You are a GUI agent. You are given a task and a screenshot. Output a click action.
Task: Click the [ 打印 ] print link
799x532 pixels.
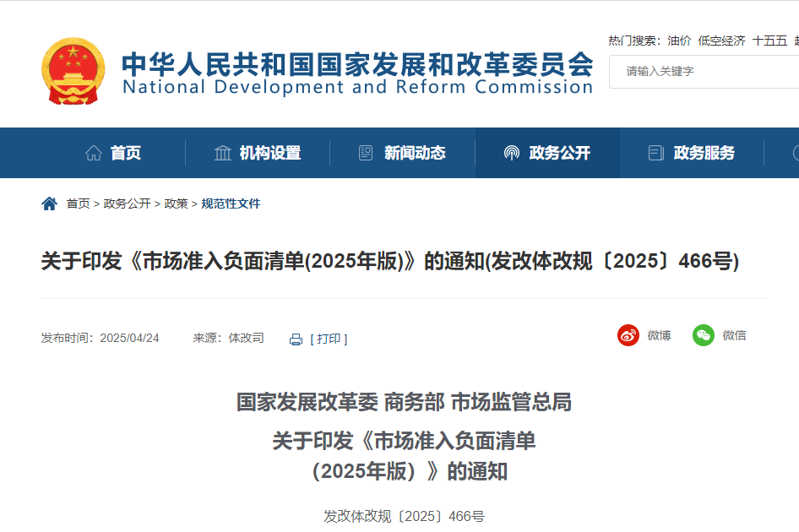pos(329,339)
